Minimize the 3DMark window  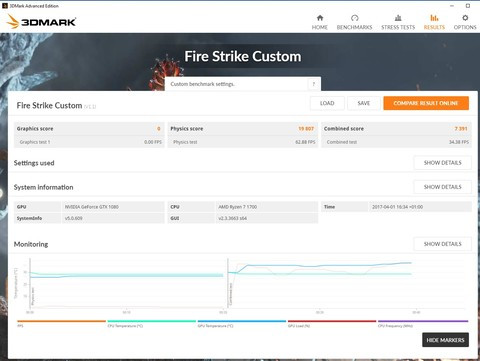pos(452,6)
